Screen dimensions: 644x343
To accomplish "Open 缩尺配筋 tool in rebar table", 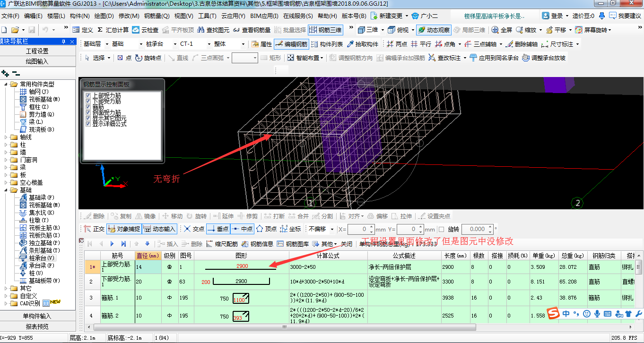I will [x=222, y=244].
